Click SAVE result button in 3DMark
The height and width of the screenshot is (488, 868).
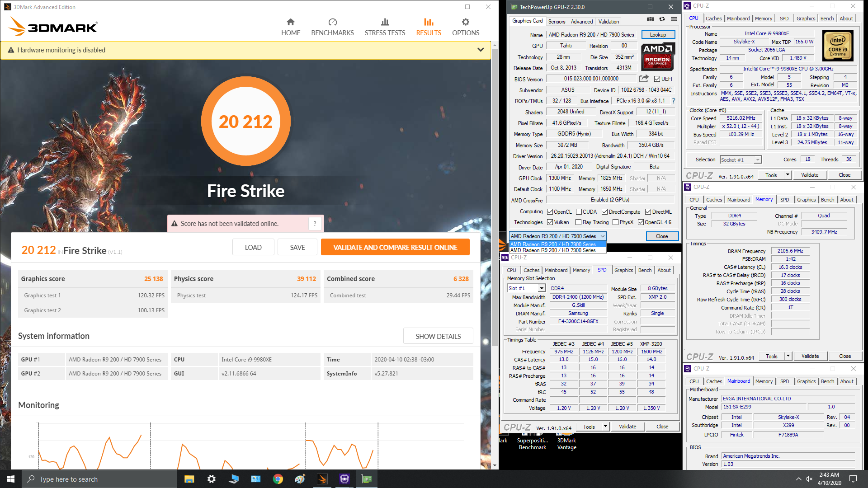pyautogui.click(x=297, y=247)
